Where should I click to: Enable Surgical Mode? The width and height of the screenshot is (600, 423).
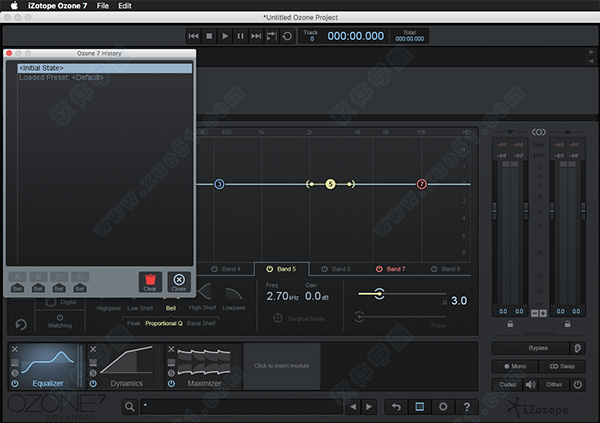tap(299, 318)
